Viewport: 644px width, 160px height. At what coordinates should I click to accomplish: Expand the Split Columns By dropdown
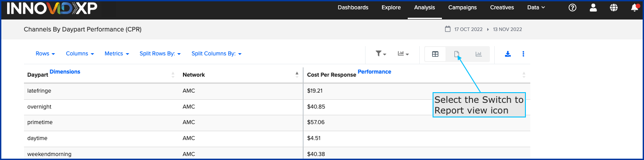click(x=216, y=54)
